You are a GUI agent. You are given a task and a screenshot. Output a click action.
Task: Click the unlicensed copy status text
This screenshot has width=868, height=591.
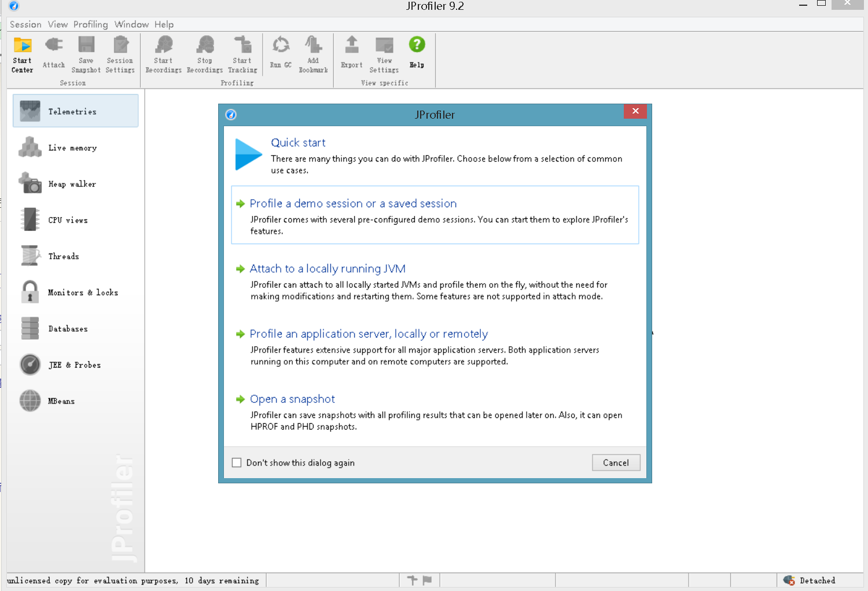[x=133, y=580]
